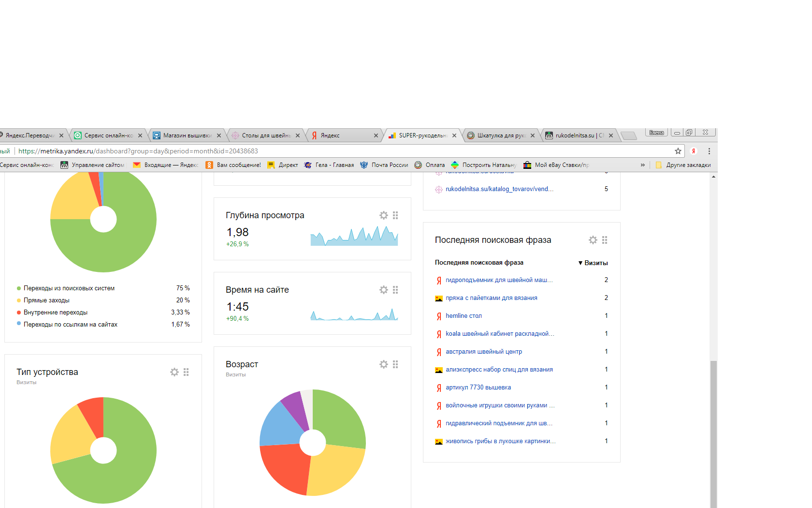The height and width of the screenshot is (508, 812).
Task: Switch to the Сервис онлайн tab
Action: click(108, 135)
